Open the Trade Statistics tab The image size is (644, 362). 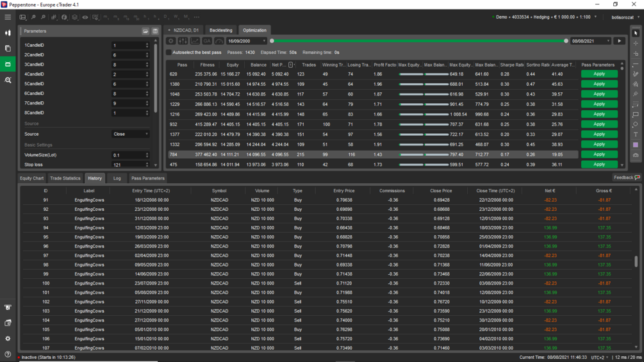tap(65, 178)
